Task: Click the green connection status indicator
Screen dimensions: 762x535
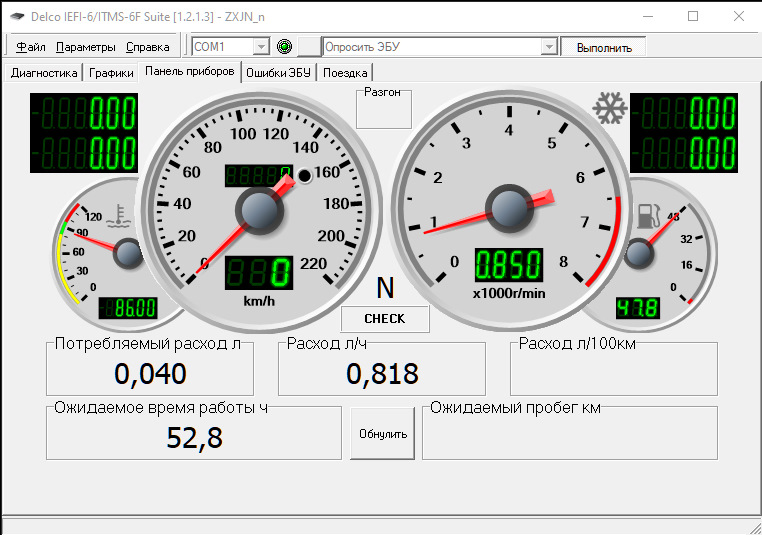Action: pos(284,47)
